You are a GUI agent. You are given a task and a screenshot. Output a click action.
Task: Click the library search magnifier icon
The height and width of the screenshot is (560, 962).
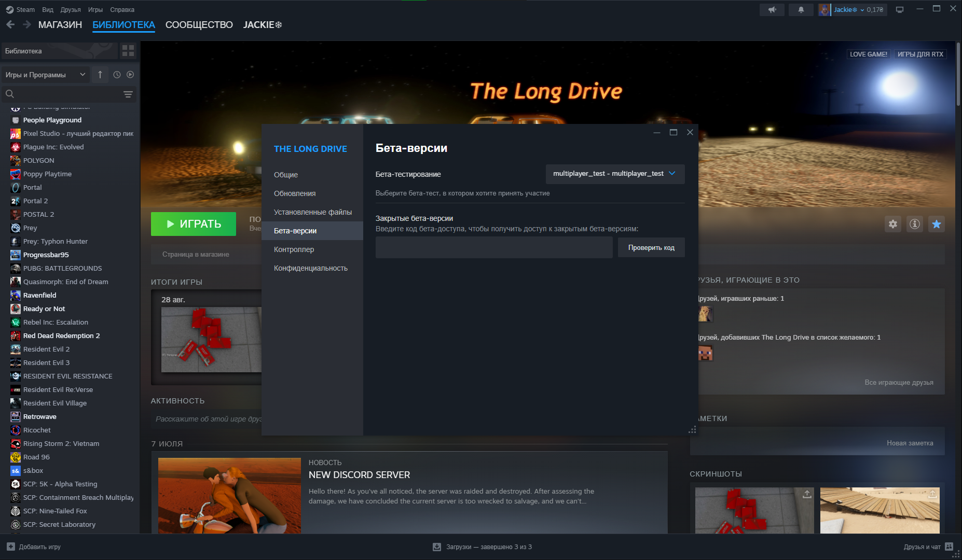(x=10, y=94)
